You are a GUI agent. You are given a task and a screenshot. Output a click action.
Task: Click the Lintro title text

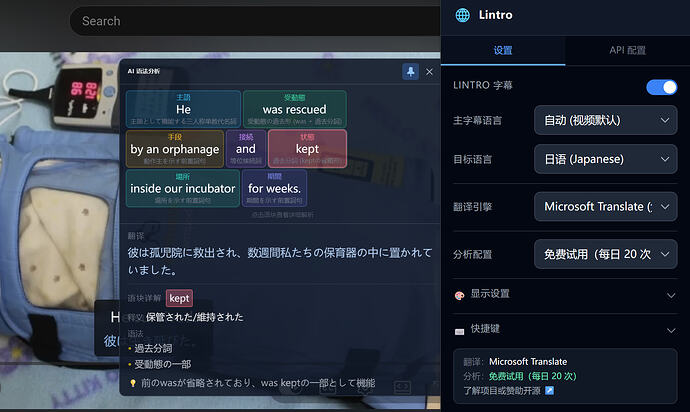(x=495, y=15)
